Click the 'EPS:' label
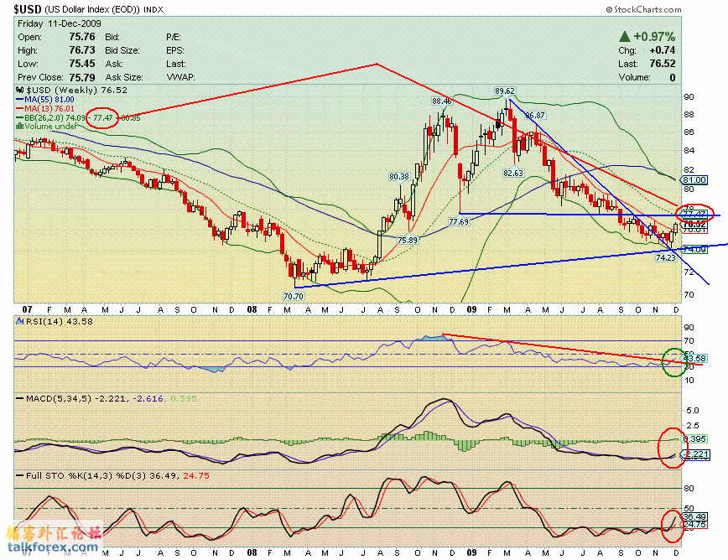This screenshot has height=560, width=728. 175,50
